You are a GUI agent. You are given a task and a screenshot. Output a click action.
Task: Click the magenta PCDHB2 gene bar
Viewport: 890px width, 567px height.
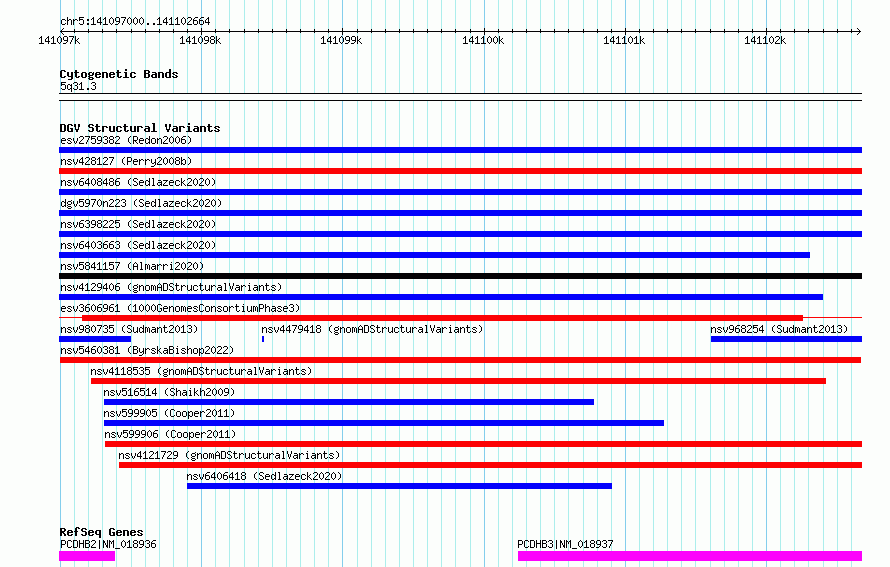[87, 556]
